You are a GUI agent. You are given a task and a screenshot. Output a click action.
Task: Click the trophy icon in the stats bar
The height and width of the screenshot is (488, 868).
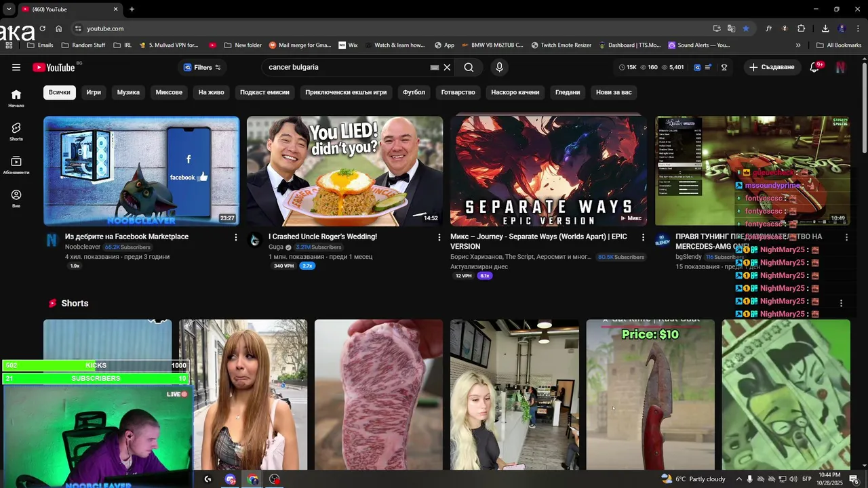click(x=724, y=67)
